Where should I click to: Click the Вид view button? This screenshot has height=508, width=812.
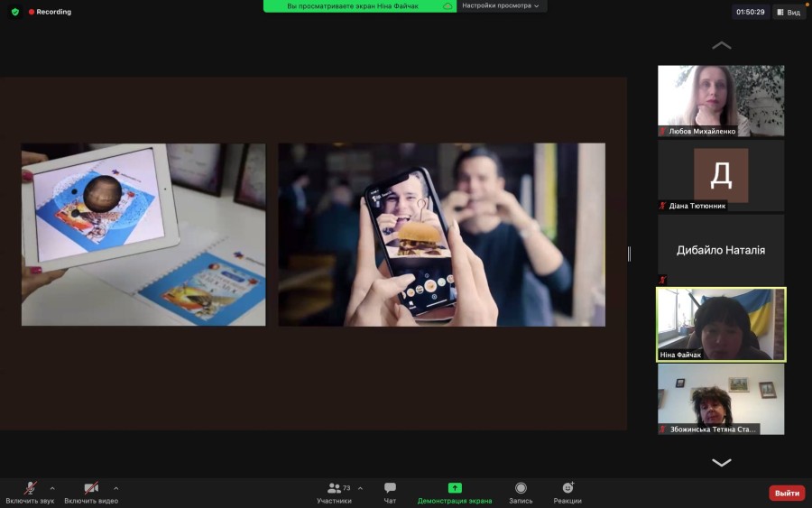point(789,12)
